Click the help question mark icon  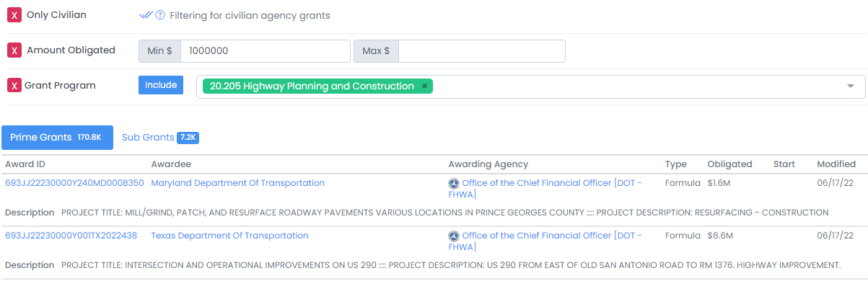tap(160, 15)
